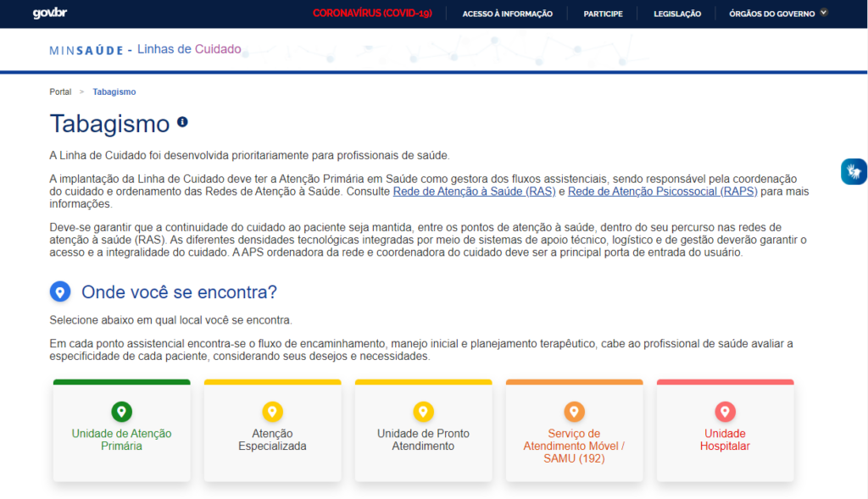
Task: Click text 'Selecione abaixo em qual local você se encontra.'
Action: click(x=170, y=320)
